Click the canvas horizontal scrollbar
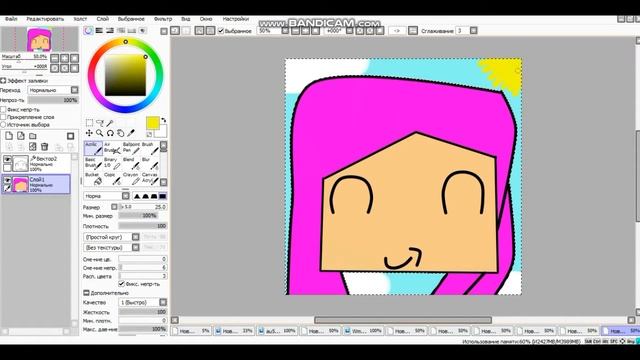This screenshot has width=640, height=360. [402, 320]
